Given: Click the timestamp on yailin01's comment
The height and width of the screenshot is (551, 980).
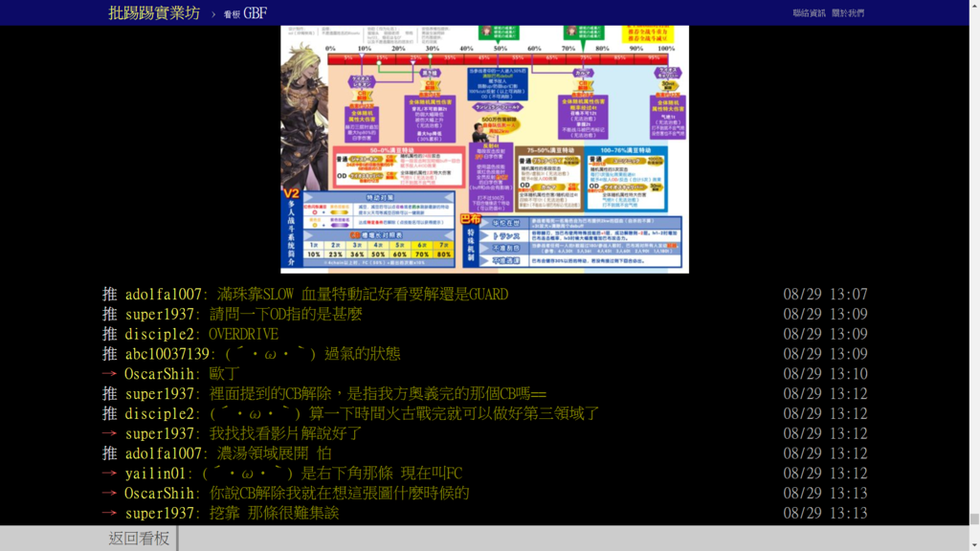Looking at the screenshot, I should click(825, 474).
